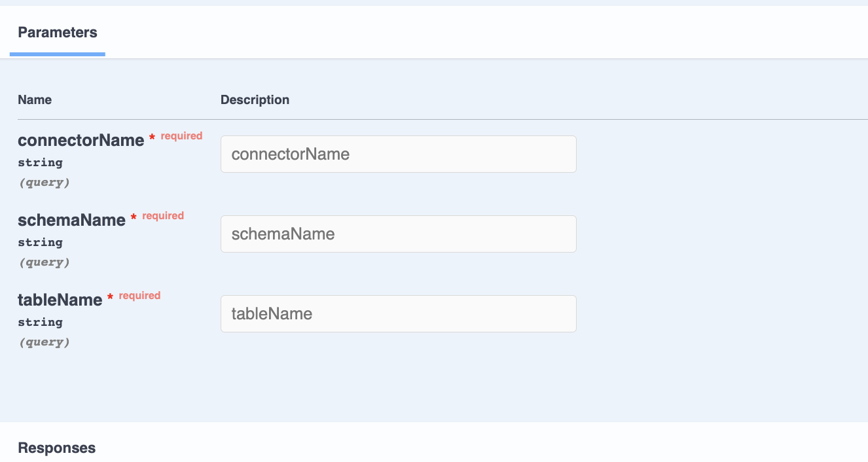
Task: Click the string type under connectorName
Action: [40, 162]
